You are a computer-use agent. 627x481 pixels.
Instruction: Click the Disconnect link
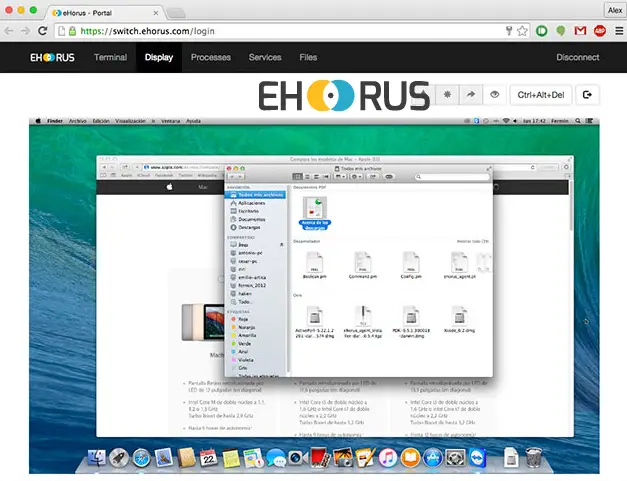point(577,57)
